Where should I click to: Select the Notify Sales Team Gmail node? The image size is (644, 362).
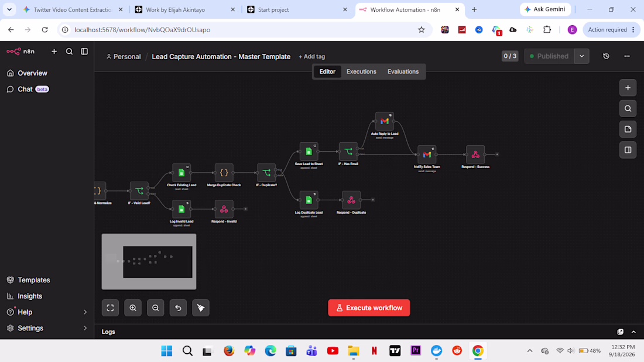pyautogui.click(x=427, y=155)
